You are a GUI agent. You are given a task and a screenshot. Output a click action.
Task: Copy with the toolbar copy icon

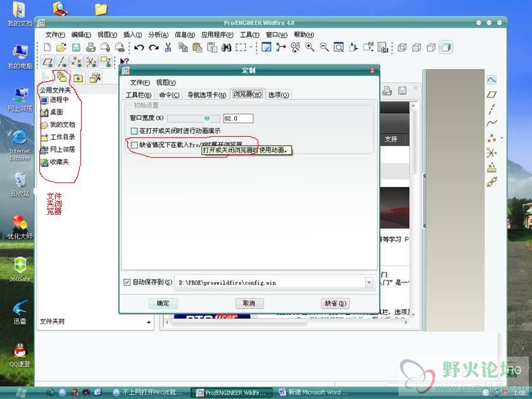(x=183, y=47)
